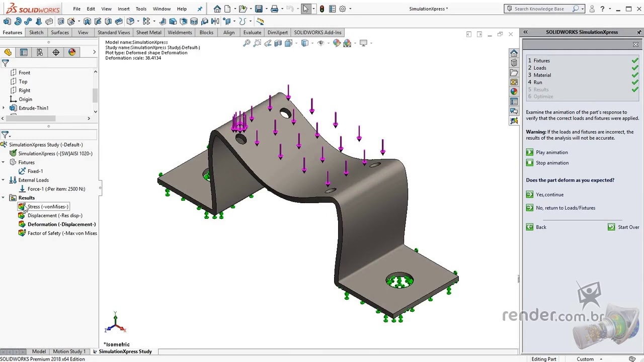Switch to the Sheet Metal tab
The height and width of the screenshot is (362, 644).
pyautogui.click(x=149, y=33)
